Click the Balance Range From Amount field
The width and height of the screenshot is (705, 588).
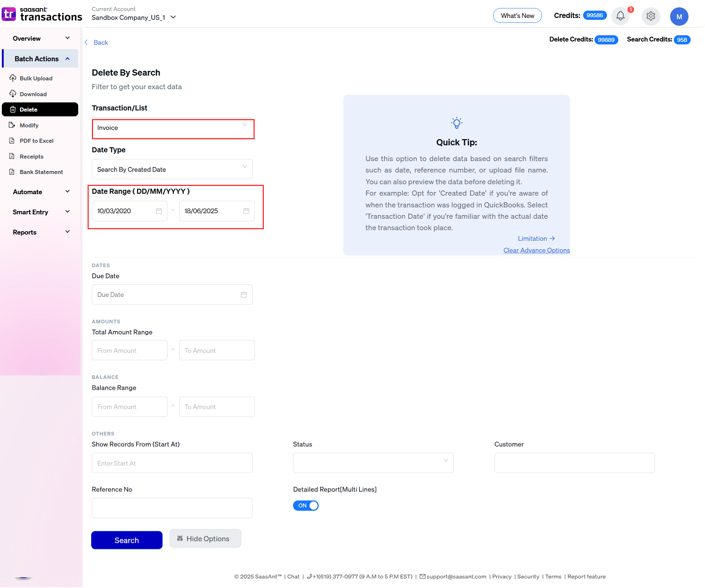[130, 407]
